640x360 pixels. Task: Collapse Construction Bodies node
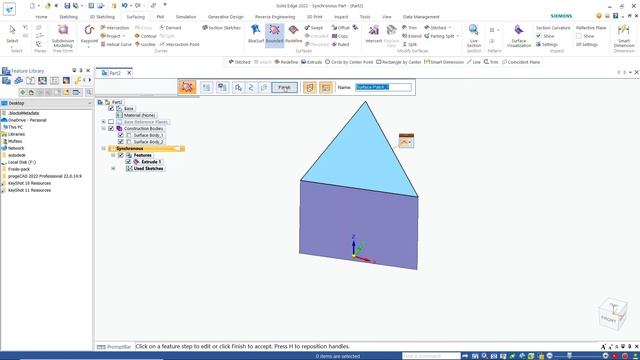click(104, 128)
